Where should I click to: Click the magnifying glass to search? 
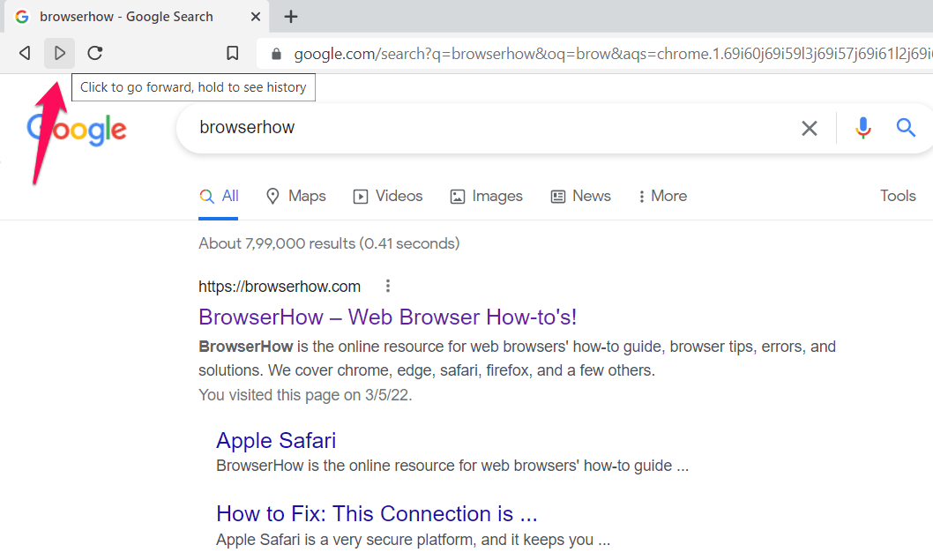point(906,128)
